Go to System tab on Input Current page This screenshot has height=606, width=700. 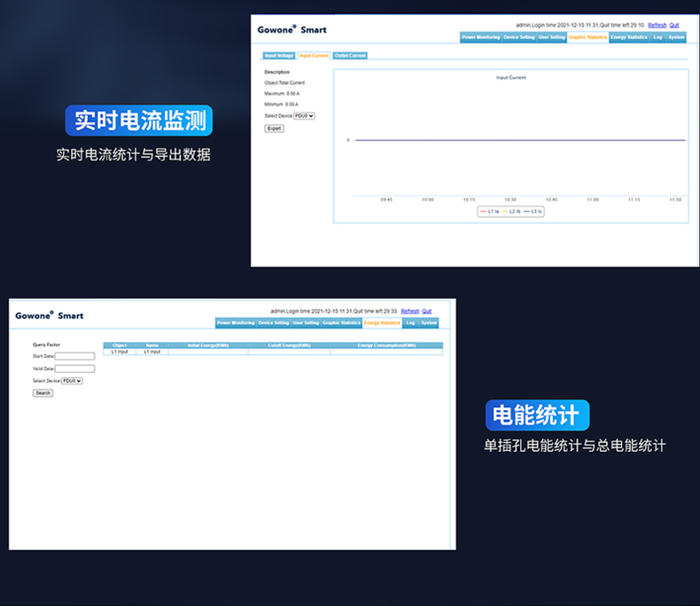pyautogui.click(x=676, y=37)
